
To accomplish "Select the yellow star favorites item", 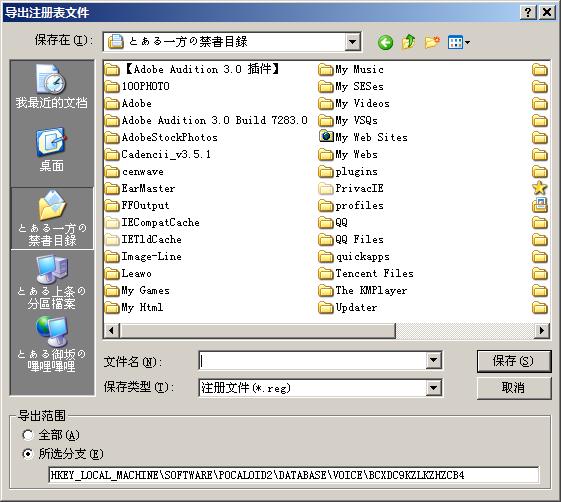I will tap(540, 188).
